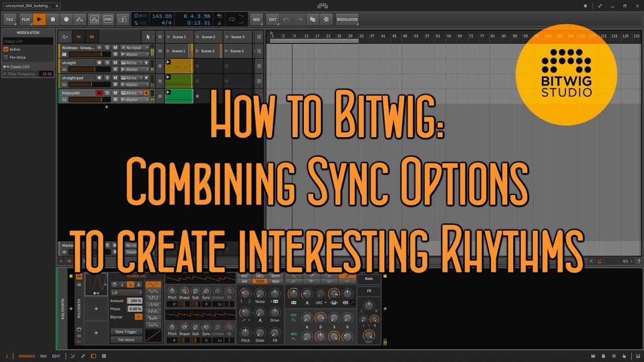Toggle the OVR overdub button
Screen dimensions: 644x362
pos(108,19)
